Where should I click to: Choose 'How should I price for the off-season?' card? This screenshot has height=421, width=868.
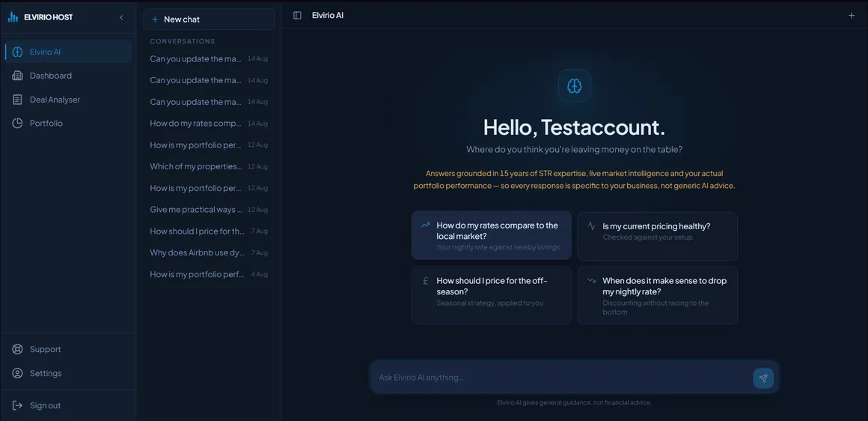[x=491, y=295]
